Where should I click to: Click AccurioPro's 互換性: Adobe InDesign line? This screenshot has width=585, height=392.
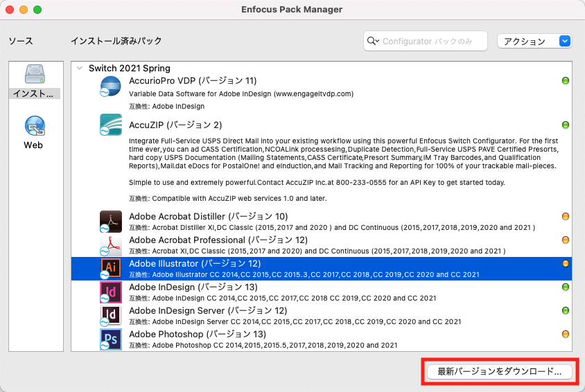167,107
